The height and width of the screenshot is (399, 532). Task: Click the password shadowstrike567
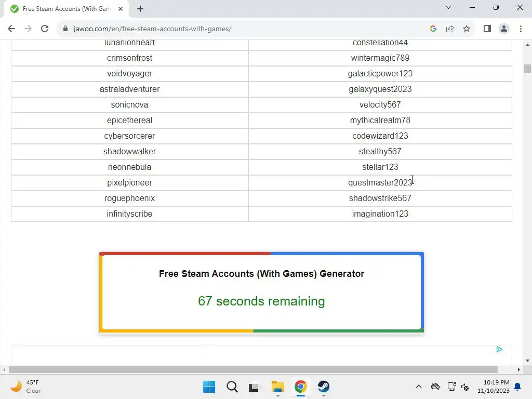380,198
